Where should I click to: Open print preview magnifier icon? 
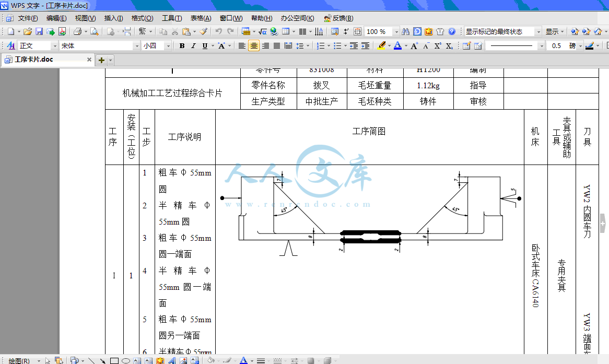pos(95,31)
